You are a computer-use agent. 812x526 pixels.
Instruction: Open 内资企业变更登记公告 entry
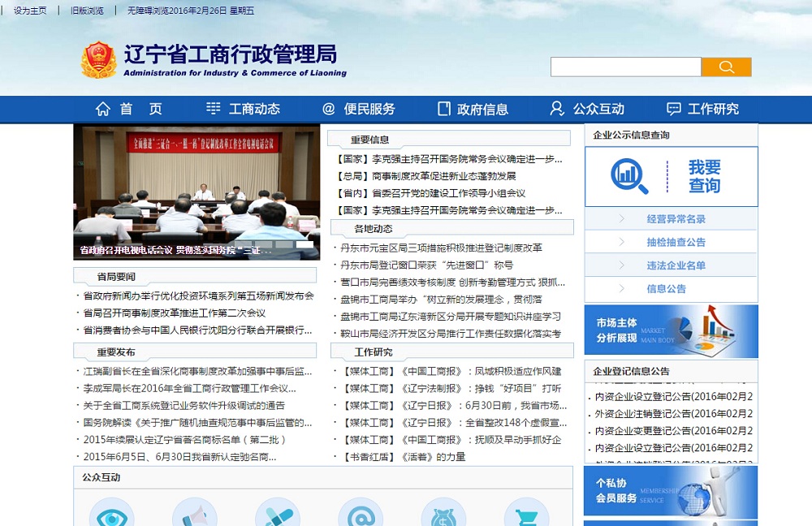(x=674, y=431)
